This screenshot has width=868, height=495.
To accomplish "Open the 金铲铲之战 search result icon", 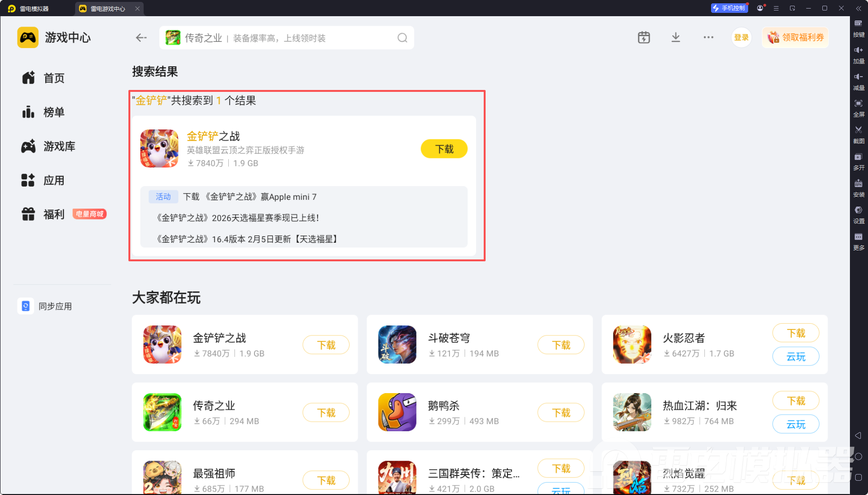I will 159,148.
